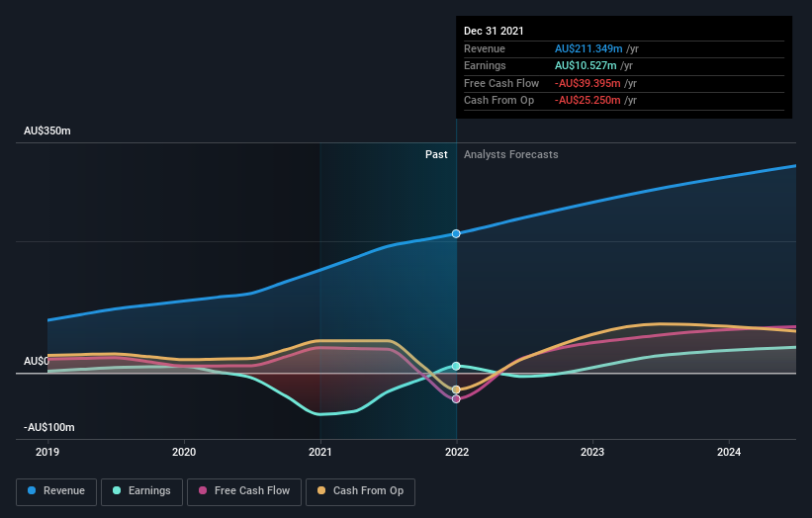Click the Revenue data point at 2022
812x518 pixels.
click(x=456, y=234)
